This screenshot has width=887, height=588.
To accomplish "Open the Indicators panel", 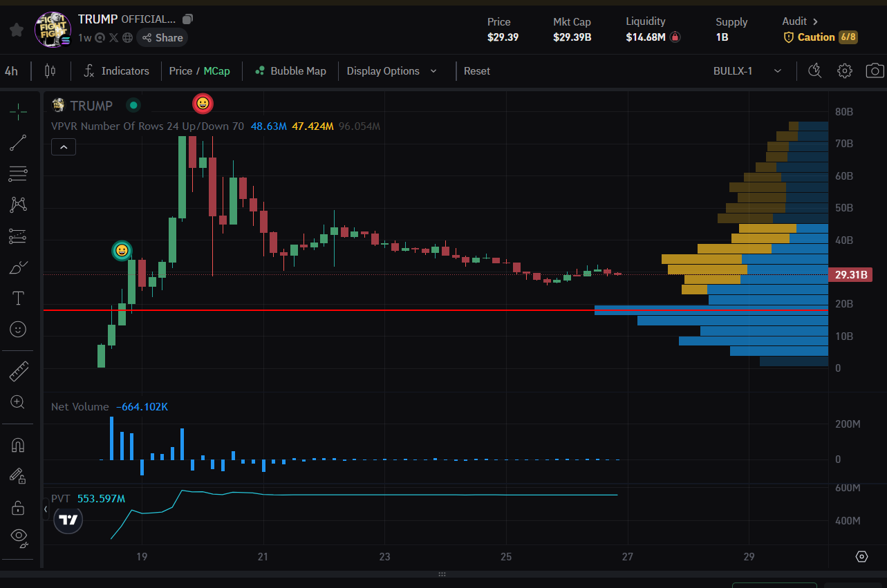I will 116,70.
